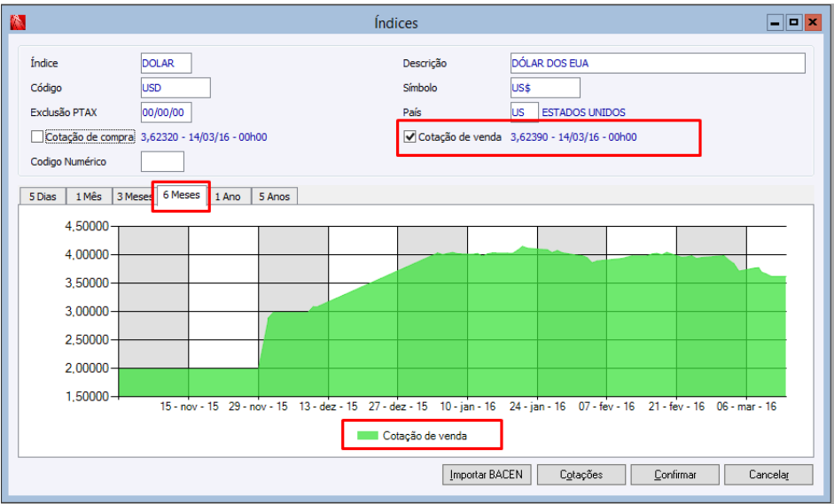Open the Cotações button
This screenshot has width=834, height=504.
[581, 475]
